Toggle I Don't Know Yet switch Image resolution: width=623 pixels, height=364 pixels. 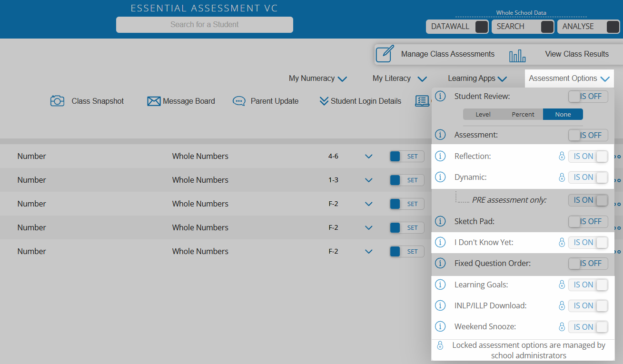pyautogui.click(x=588, y=242)
